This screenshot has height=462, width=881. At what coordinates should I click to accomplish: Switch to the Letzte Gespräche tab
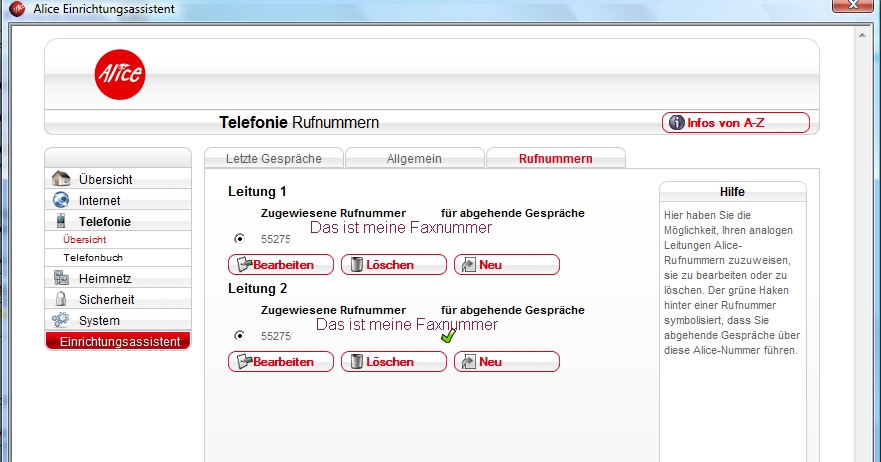tap(273, 158)
